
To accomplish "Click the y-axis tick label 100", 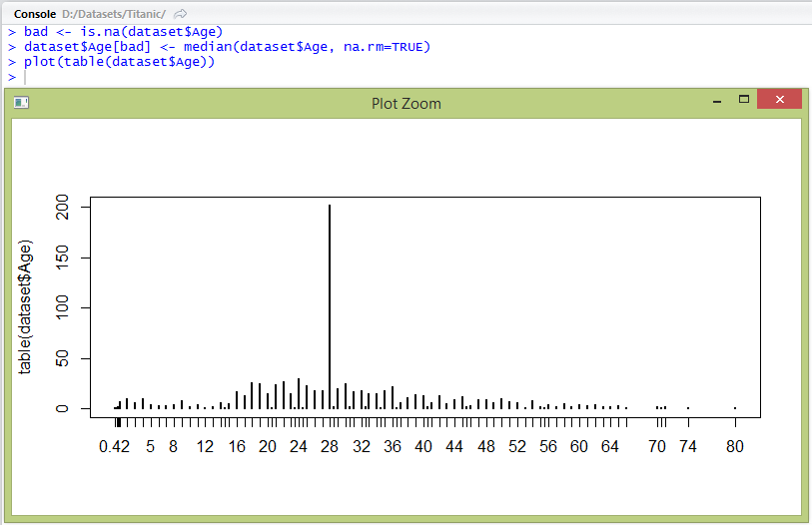I will pyautogui.click(x=62, y=307).
